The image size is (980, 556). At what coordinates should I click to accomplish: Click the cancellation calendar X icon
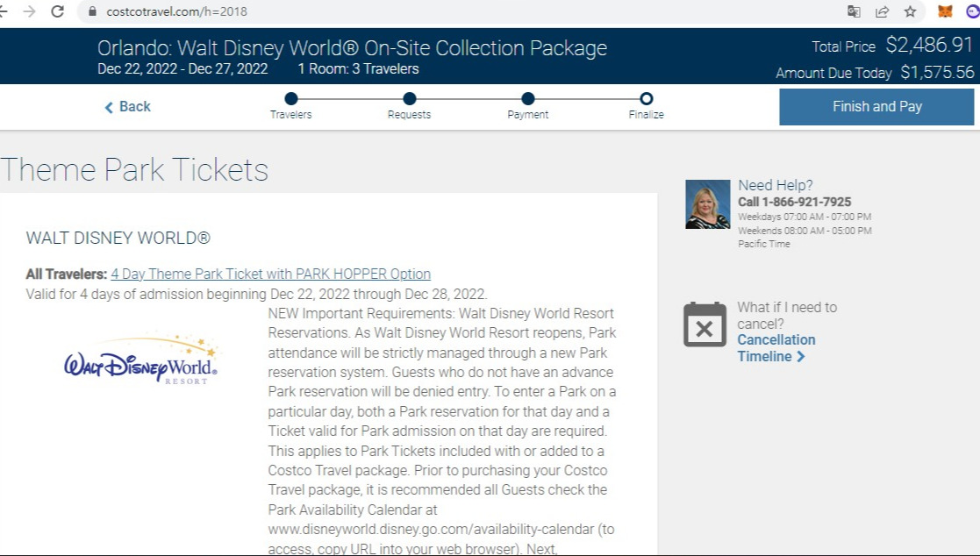pos(705,324)
